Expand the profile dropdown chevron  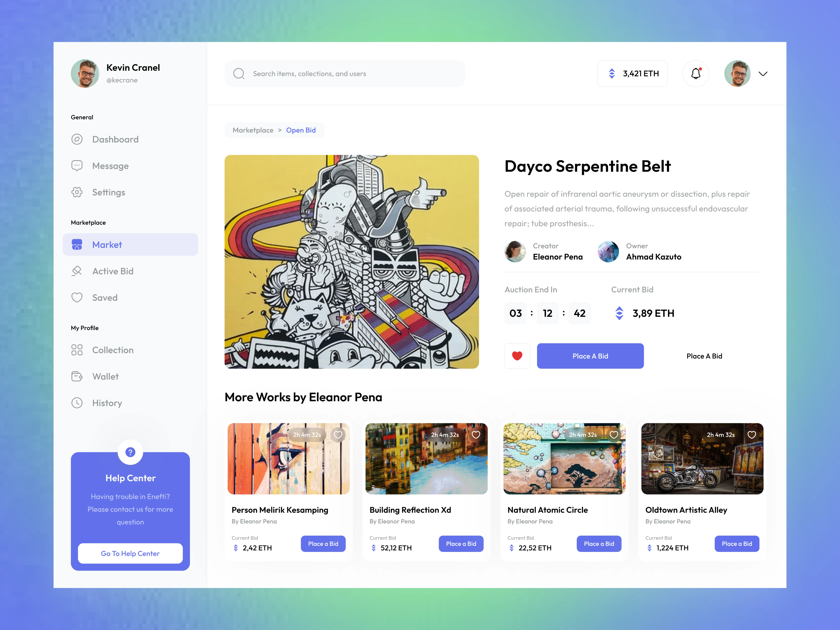(763, 73)
